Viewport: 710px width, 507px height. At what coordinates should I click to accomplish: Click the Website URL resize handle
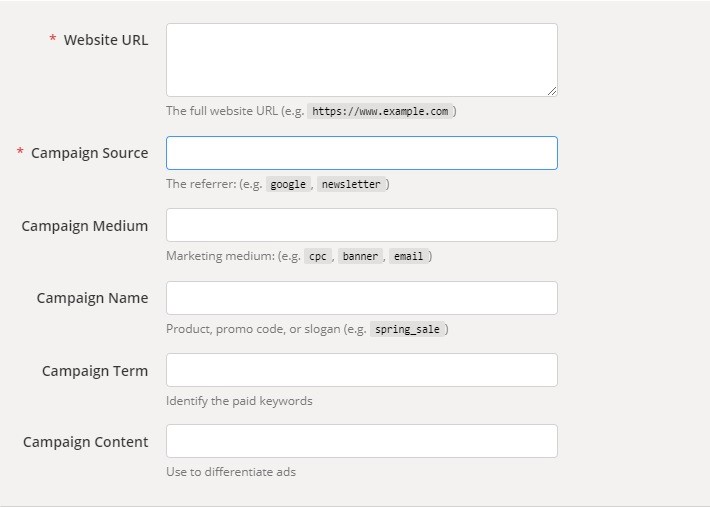coord(552,91)
